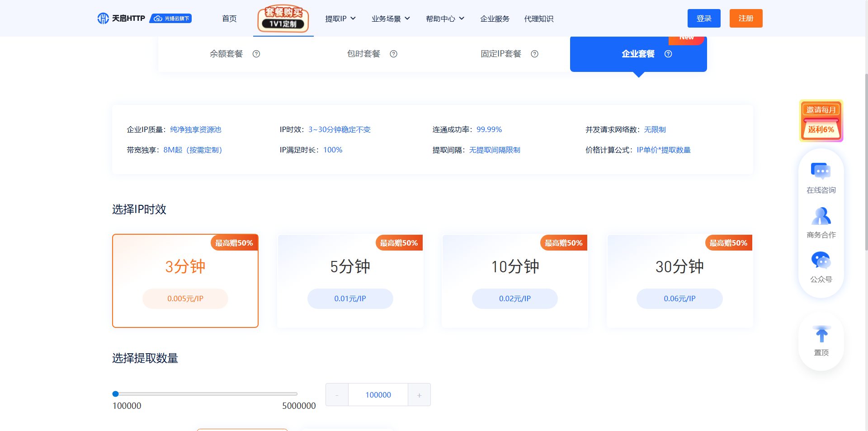Click help icon beside 包时套餐
The height and width of the screenshot is (431, 868).
[x=394, y=54]
